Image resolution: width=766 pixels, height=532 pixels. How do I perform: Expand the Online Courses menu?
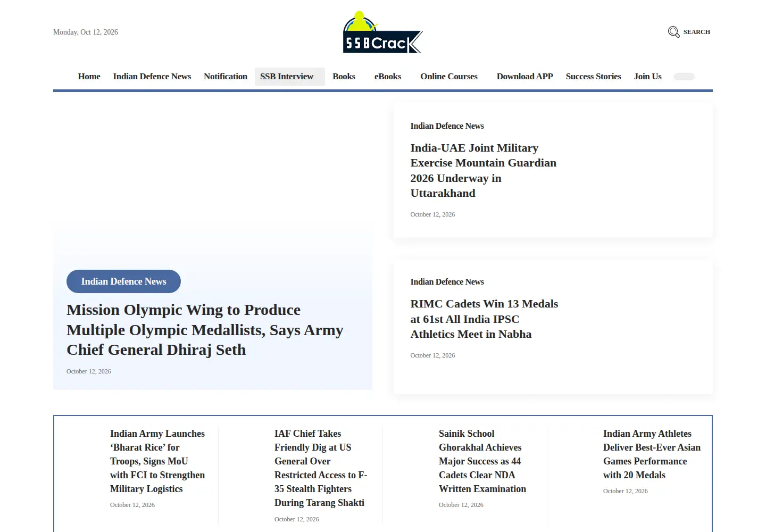pyautogui.click(x=449, y=77)
